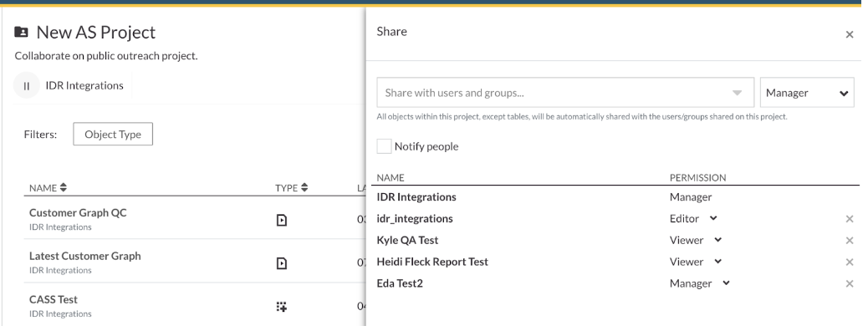Click idr_integrations name in share list
This screenshot has height=331, width=868.
click(415, 219)
